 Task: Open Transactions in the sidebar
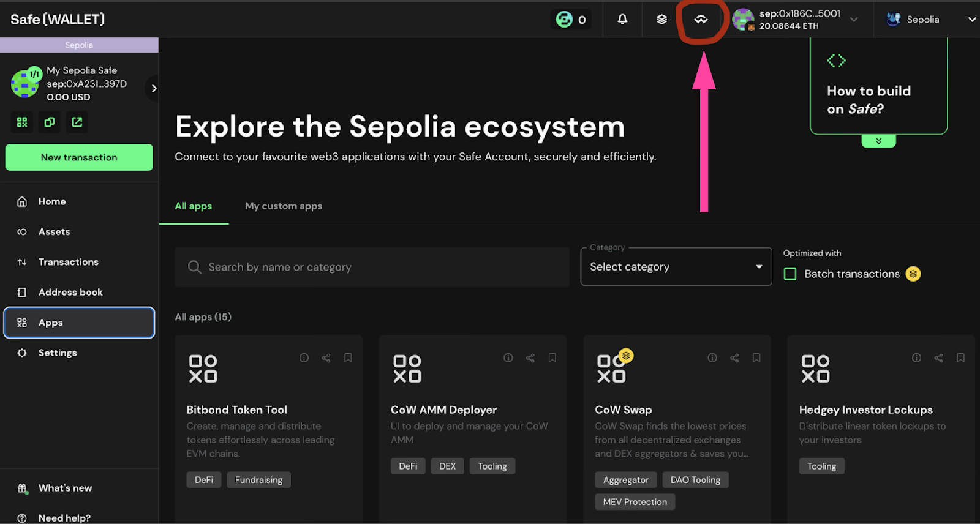[68, 262]
